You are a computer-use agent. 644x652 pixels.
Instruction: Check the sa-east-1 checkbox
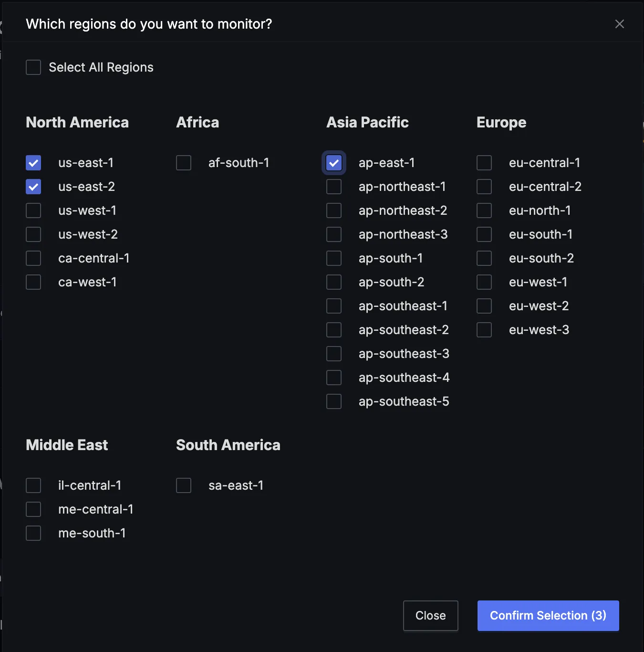click(184, 485)
